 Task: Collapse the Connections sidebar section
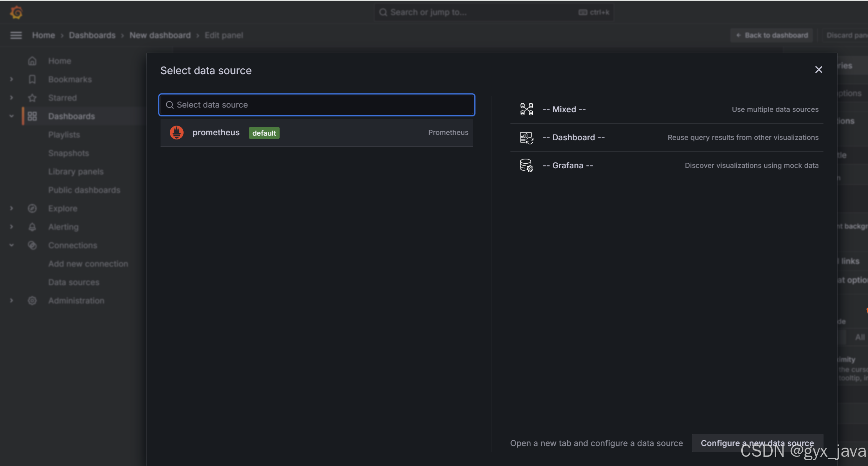12,245
